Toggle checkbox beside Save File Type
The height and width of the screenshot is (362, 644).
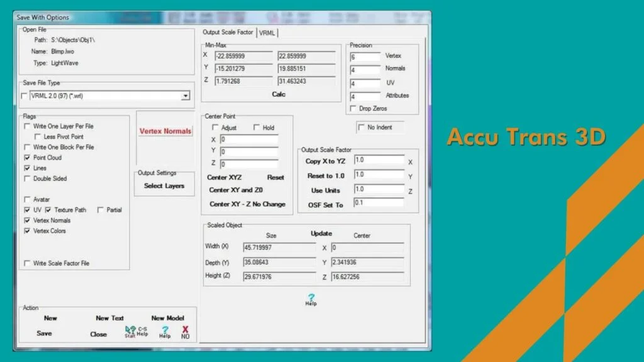(x=24, y=96)
